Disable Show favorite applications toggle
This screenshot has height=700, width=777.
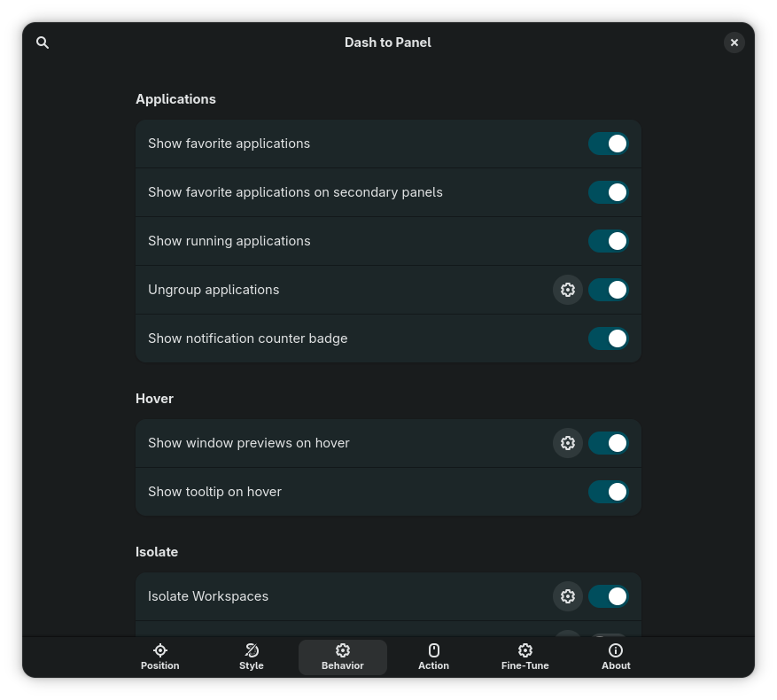[x=609, y=144]
